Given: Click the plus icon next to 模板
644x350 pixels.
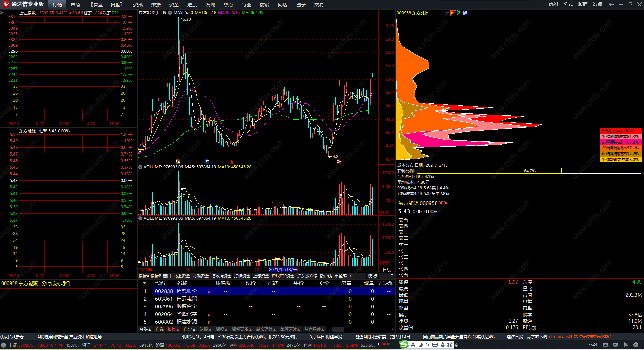Looking at the screenshot, I should [381, 276].
